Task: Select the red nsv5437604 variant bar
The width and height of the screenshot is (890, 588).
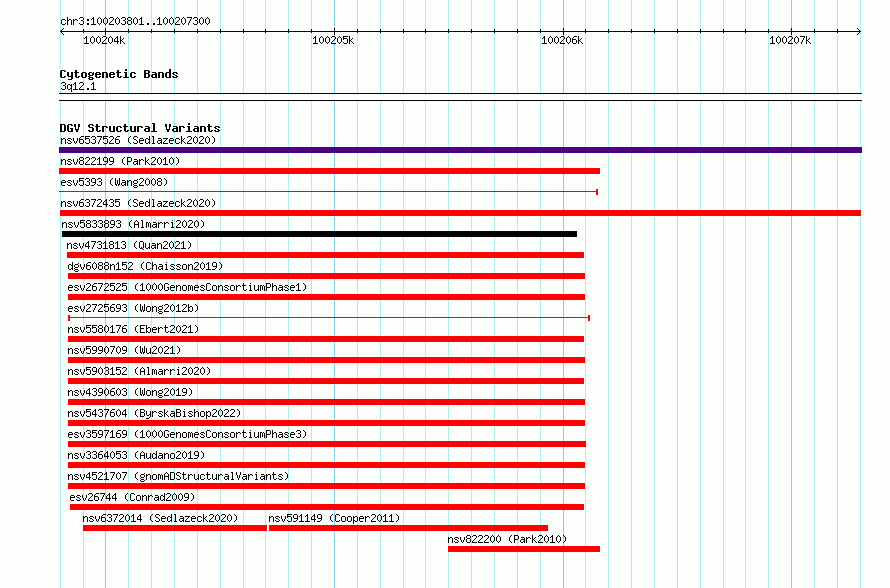Action: coord(326,423)
